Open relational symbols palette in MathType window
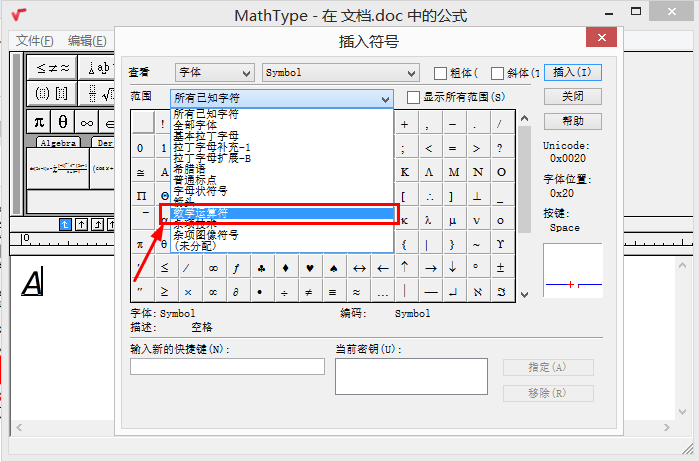 pos(52,67)
